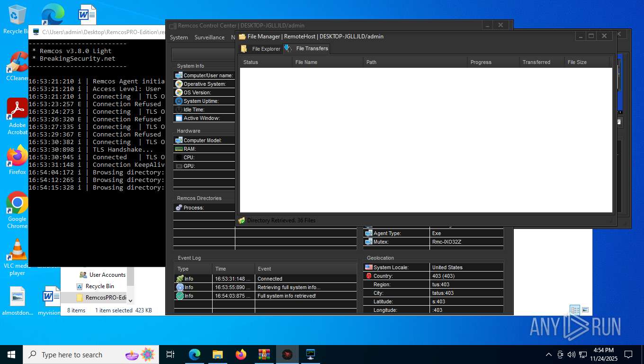Click the Agent Type monitor icon
Screen dimensions: 644x364
pyautogui.click(x=368, y=233)
